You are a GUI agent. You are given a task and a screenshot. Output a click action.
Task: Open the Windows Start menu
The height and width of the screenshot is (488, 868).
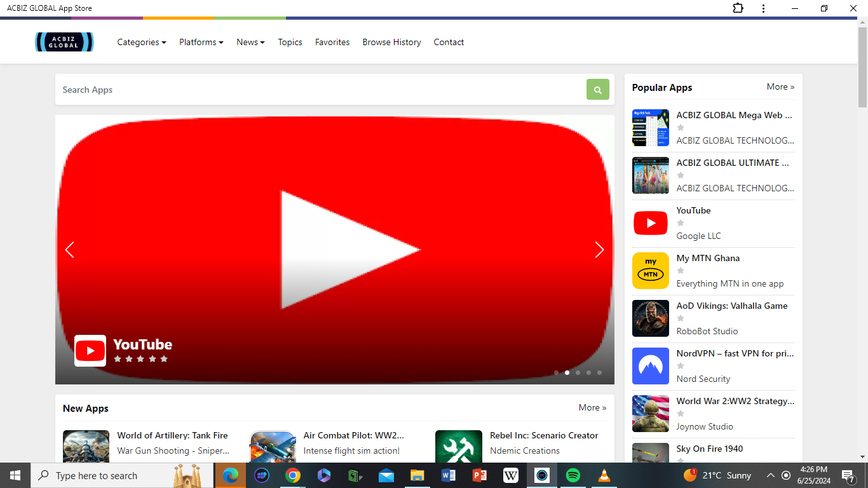coord(15,475)
